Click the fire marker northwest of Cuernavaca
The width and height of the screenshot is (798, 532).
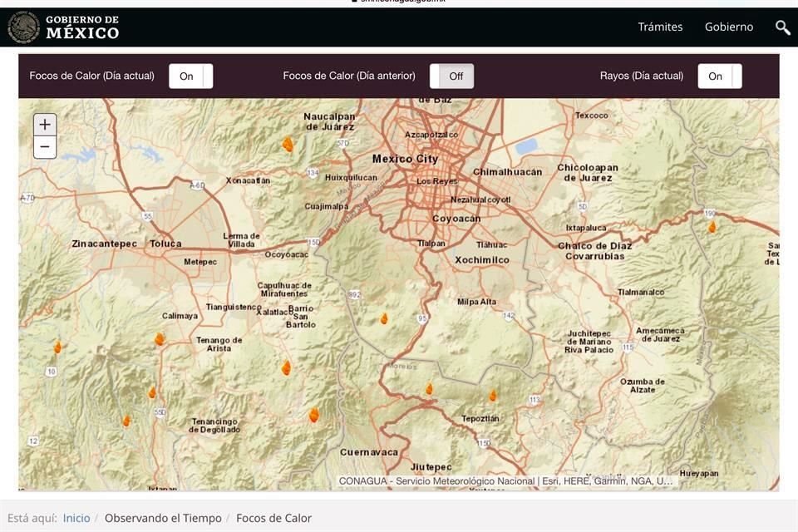(314, 415)
